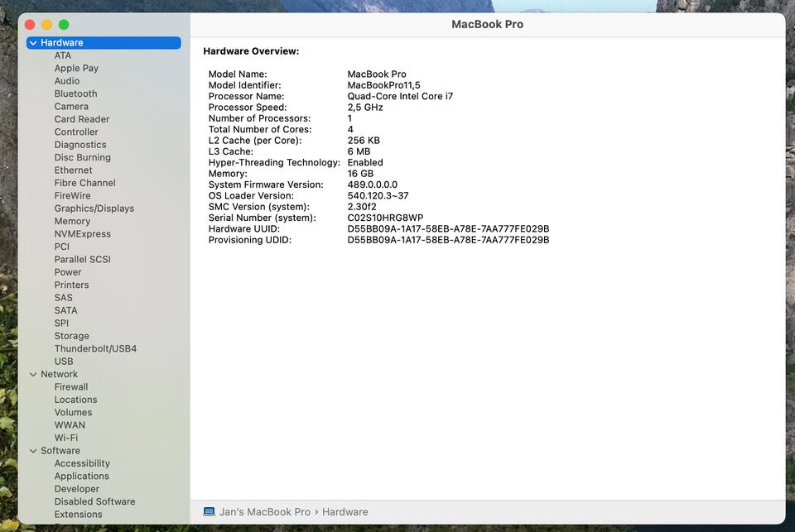Open the Disabled Software entry
This screenshot has height=532, width=795.
click(94, 502)
